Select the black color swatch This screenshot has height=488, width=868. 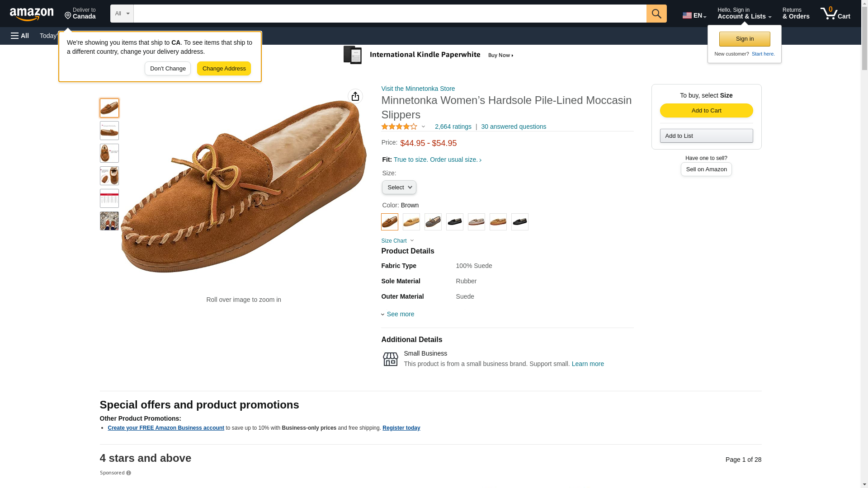pyautogui.click(x=454, y=222)
